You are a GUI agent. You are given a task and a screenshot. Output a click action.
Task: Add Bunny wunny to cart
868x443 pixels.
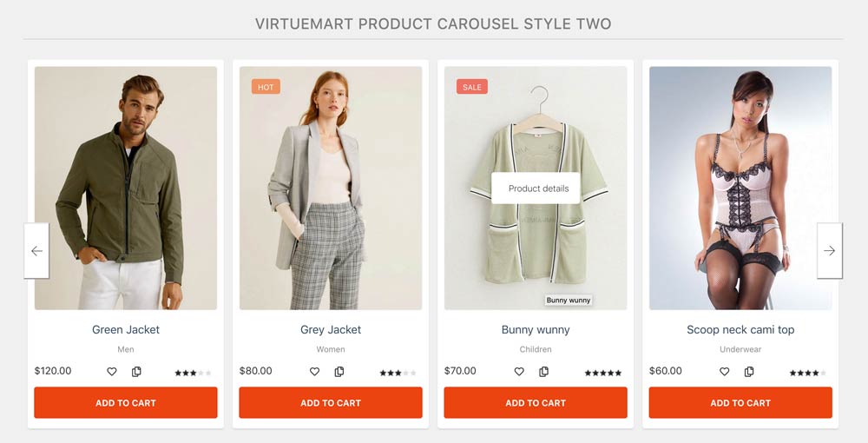point(536,403)
